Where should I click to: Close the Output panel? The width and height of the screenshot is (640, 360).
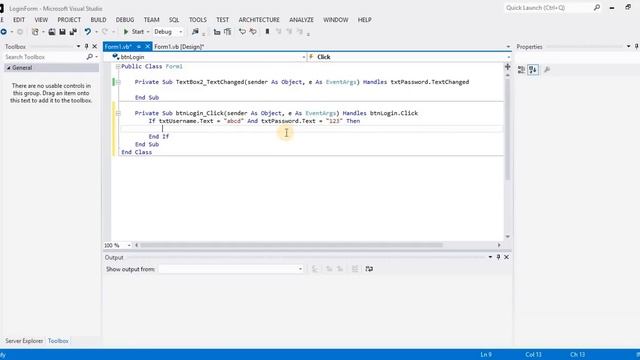[x=506, y=257]
